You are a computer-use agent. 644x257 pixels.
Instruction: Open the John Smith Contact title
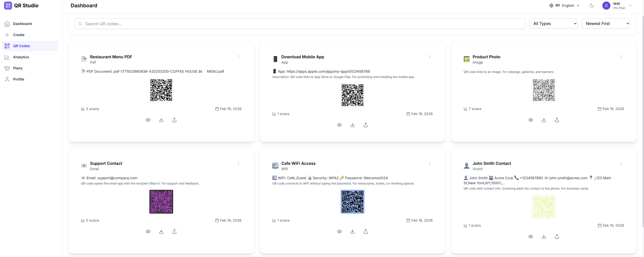point(492,163)
